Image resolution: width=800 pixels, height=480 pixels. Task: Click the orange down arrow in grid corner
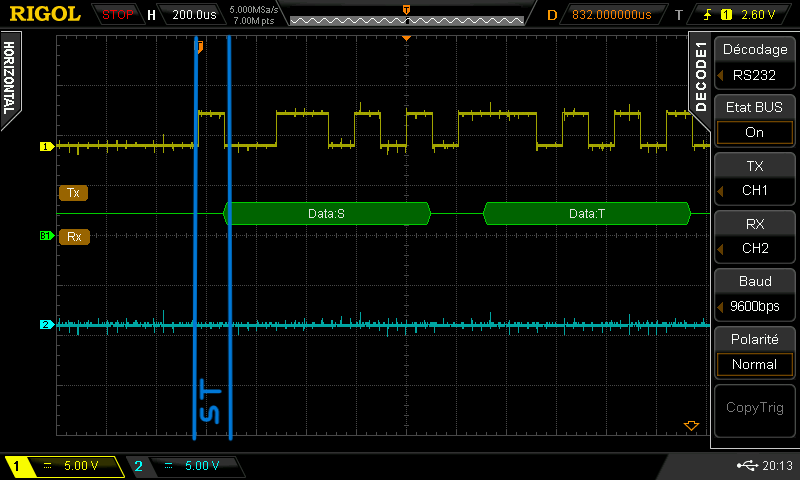pyautogui.click(x=691, y=425)
